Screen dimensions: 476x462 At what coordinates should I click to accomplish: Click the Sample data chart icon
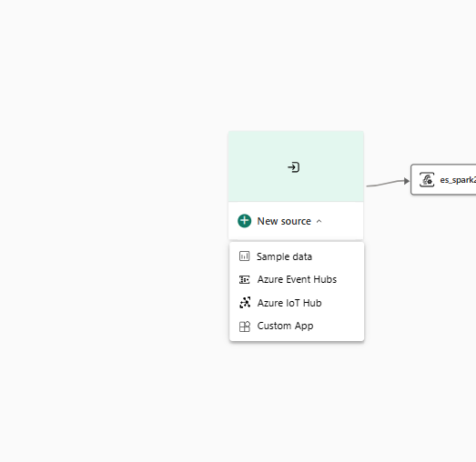[245, 256]
